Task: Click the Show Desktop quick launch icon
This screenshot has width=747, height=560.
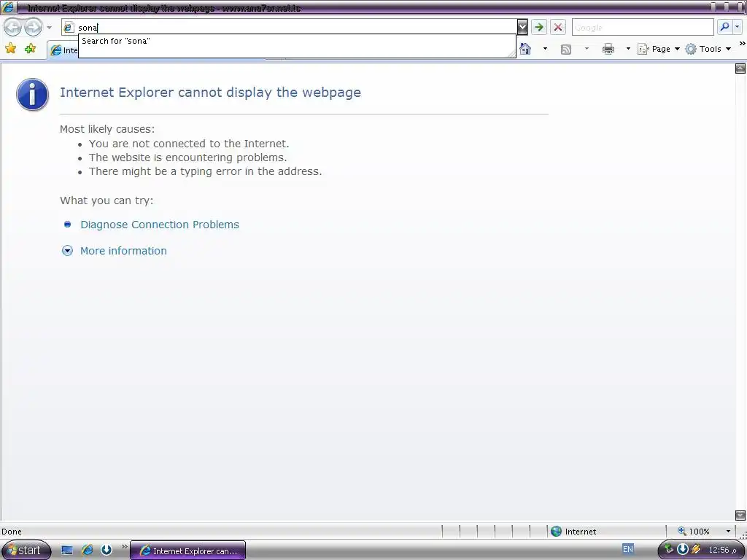Action: pyautogui.click(x=67, y=550)
